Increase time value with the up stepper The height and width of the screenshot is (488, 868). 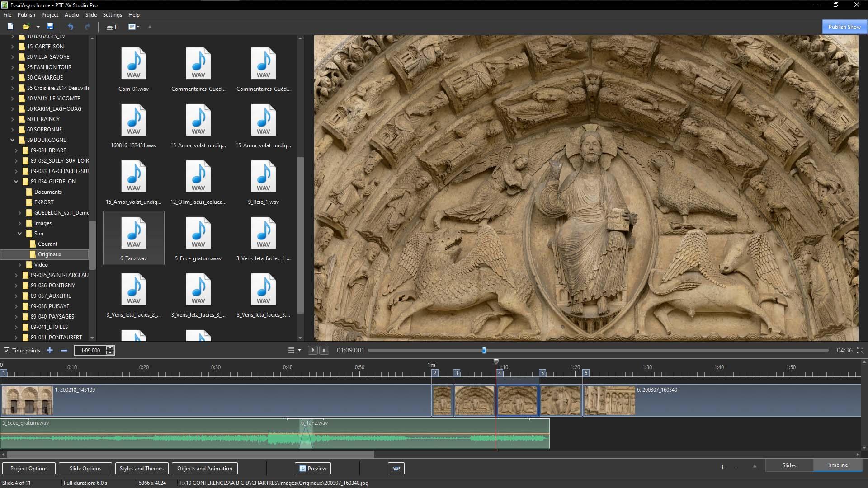click(110, 348)
